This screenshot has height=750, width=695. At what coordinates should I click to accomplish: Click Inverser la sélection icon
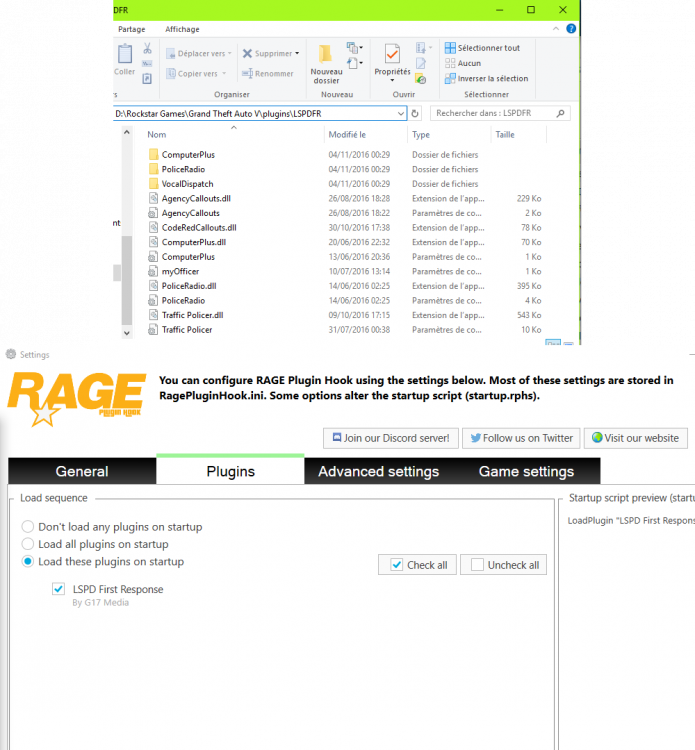click(x=450, y=78)
